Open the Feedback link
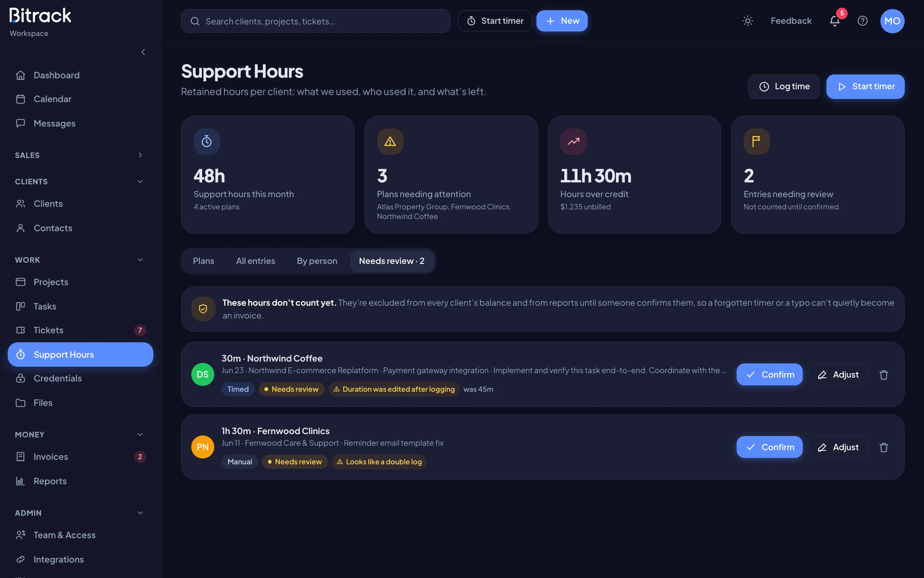The width and height of the screenshot is (924, 578). (x=791, y=21)
